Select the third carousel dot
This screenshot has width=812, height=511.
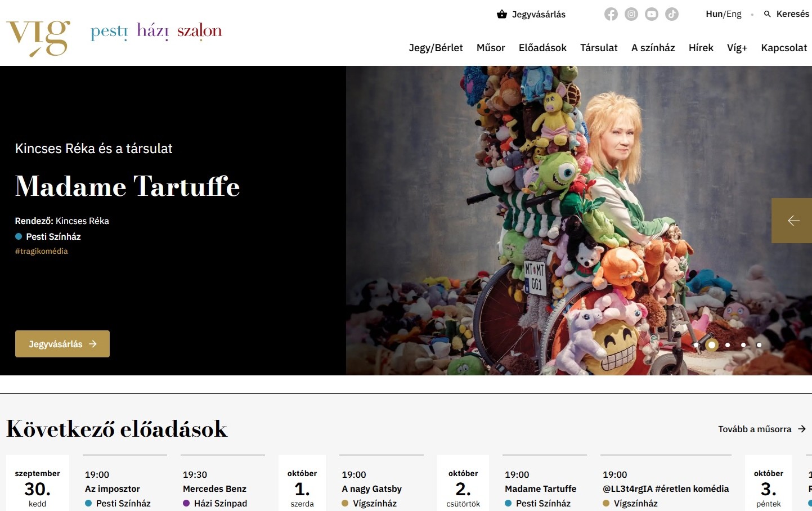[728, 345]
